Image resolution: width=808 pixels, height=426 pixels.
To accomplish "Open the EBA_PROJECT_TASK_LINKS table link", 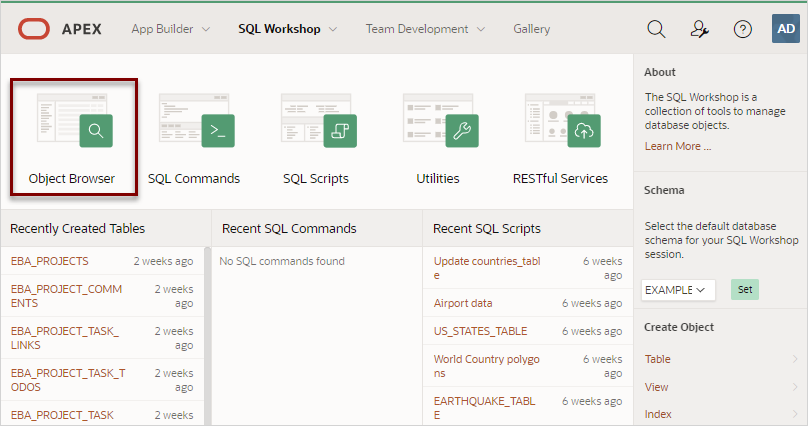I will pos(64,338).
